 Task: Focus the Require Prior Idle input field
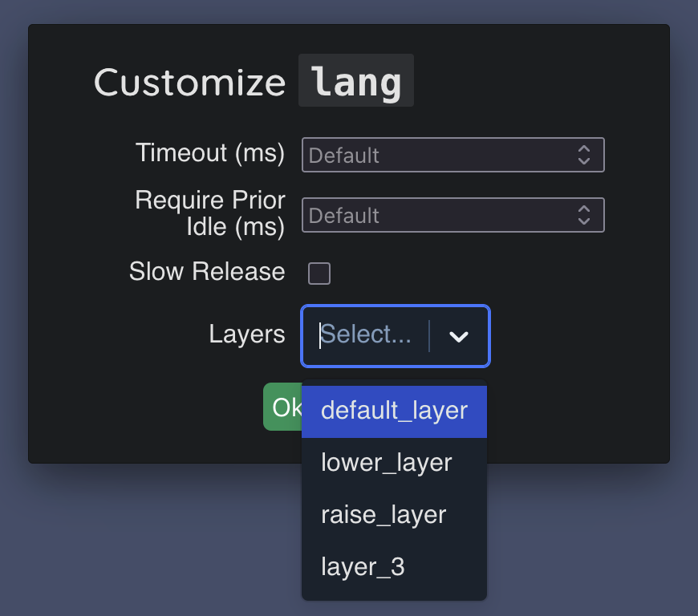pos(433,215)
